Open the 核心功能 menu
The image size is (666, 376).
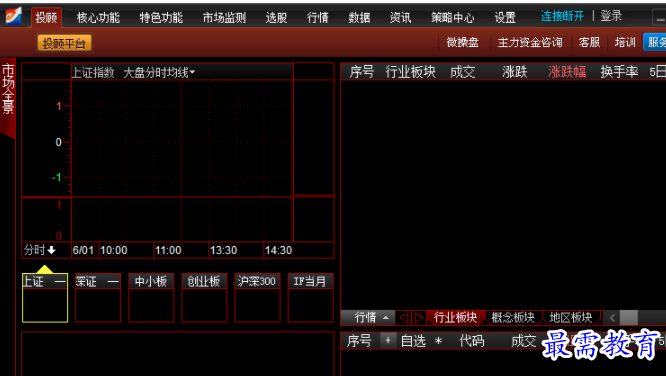[x=98, y=18]
